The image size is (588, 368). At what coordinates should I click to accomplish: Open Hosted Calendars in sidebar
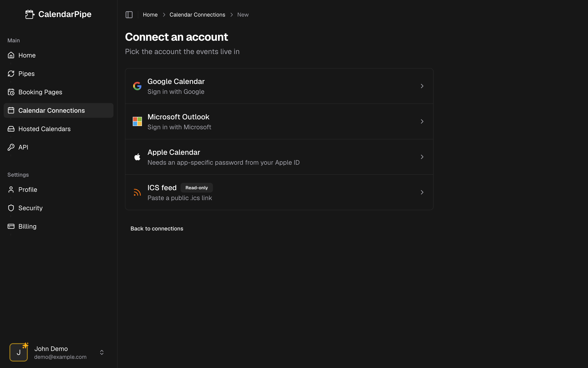[59, 129]
